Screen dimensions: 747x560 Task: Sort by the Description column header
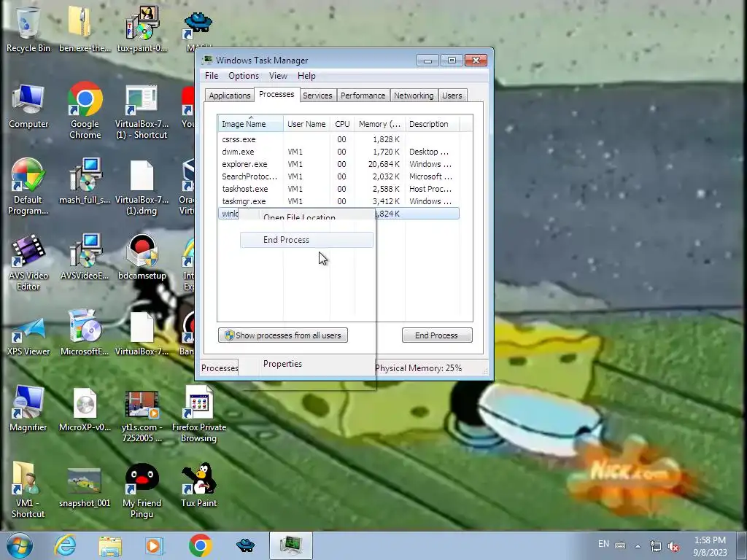[432, 124]
